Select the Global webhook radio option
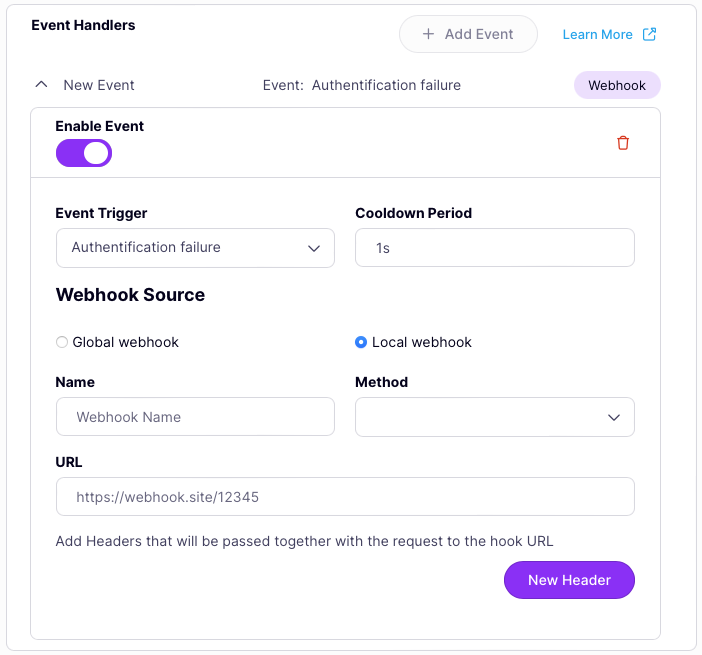 pos(62,342)
